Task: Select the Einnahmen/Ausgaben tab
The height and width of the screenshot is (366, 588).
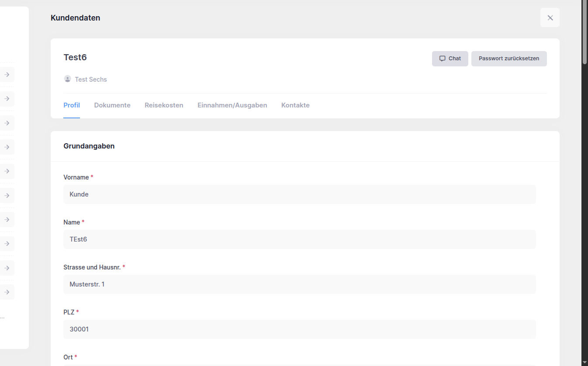Action: point(232,105)
